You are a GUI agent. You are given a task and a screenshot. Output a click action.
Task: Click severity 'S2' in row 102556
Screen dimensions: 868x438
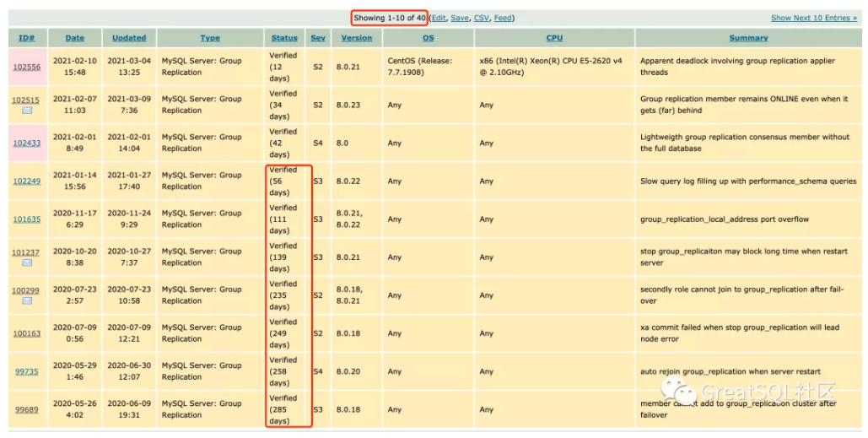pyautogui.click(x=318, y=67)
